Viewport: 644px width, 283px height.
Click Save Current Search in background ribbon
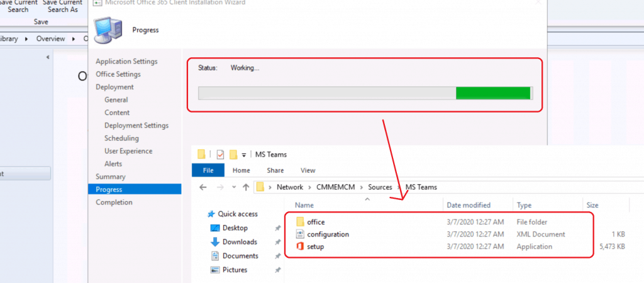[18, 6]
